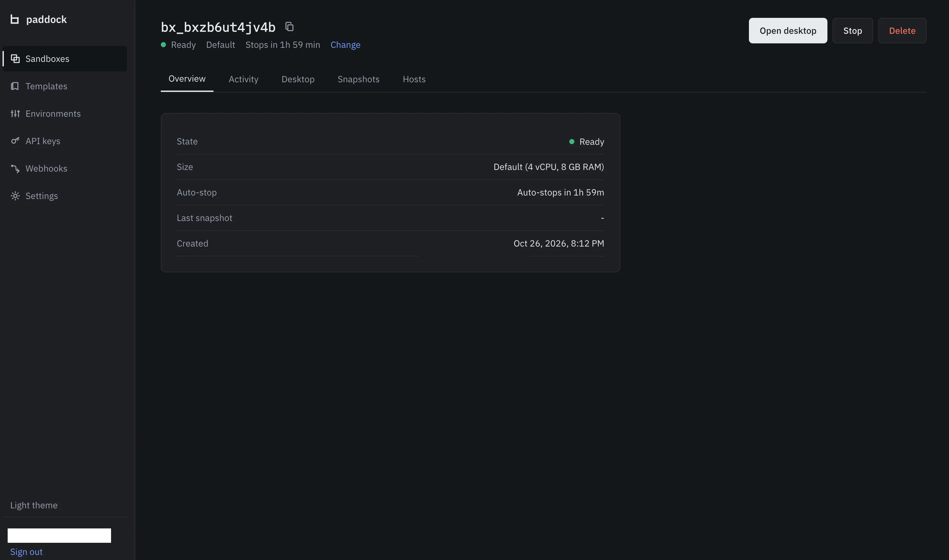Click "Auto-stops in 1h 59m" value
The image size is (949, 560).
(561, 192)
